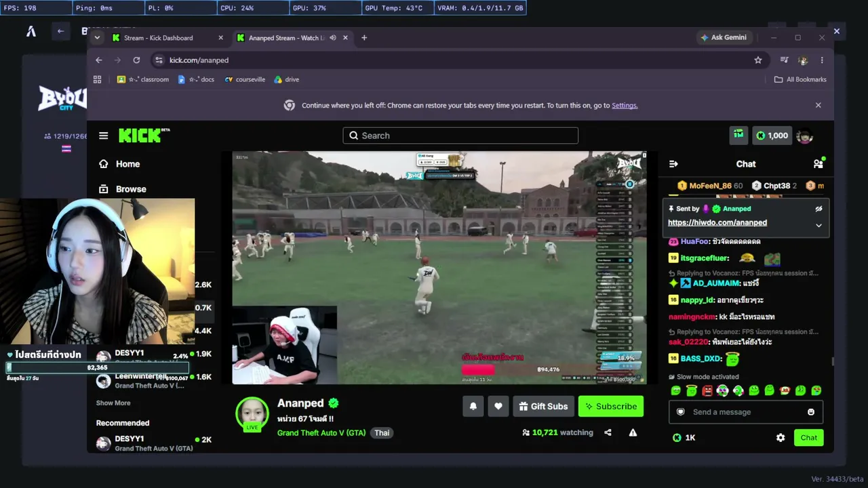Click itsgracefluer username in chat

coord(705,258)
